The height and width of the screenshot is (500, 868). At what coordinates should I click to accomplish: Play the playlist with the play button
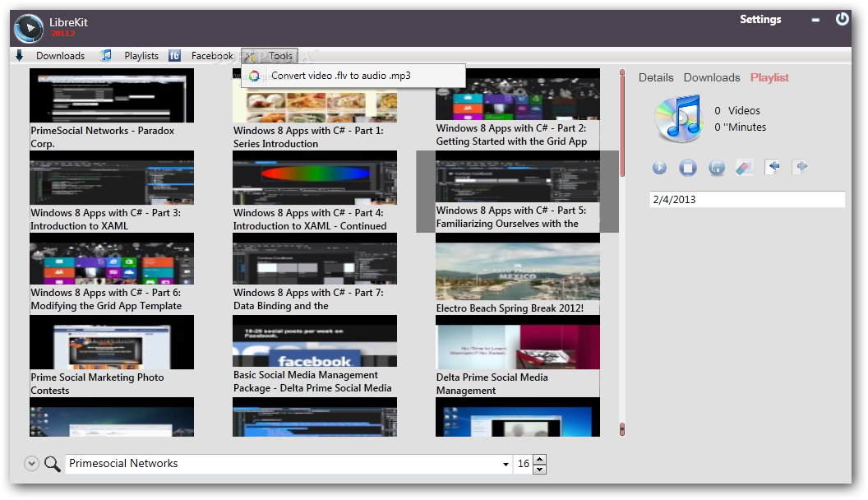(x=659, y=167)
